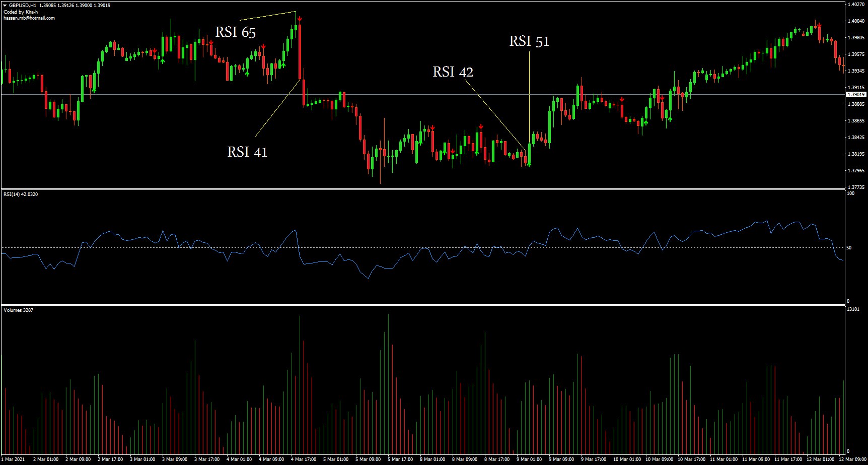Click the RSI 50 level scale label
The width and height of the screenshot is (868, 465).
[849, 248]
